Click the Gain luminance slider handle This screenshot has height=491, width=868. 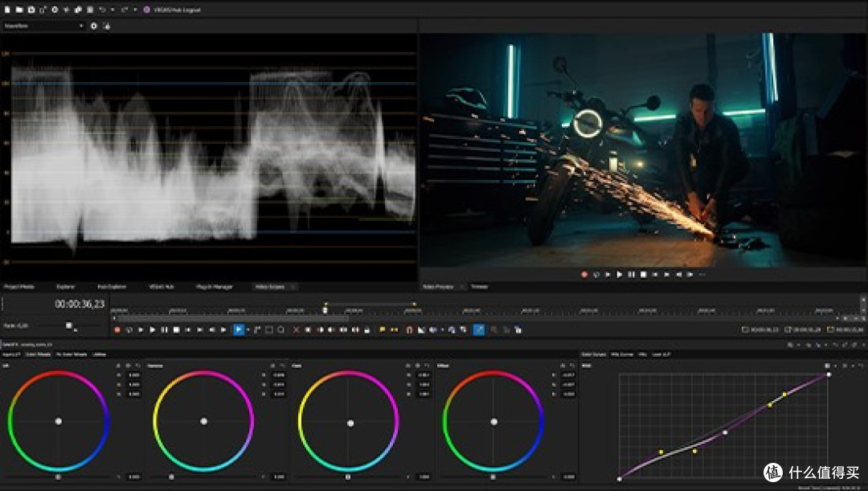click(348, 477)
